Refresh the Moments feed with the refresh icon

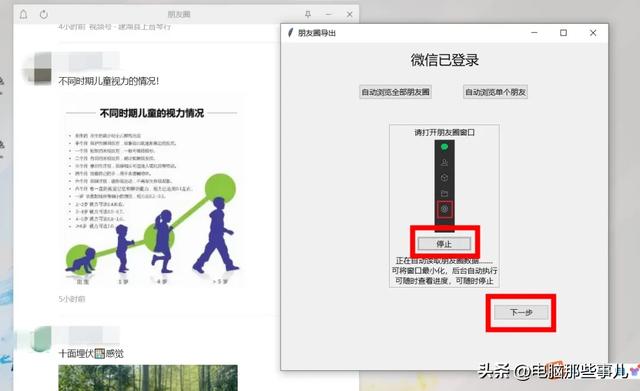click(x=44, y=14)
